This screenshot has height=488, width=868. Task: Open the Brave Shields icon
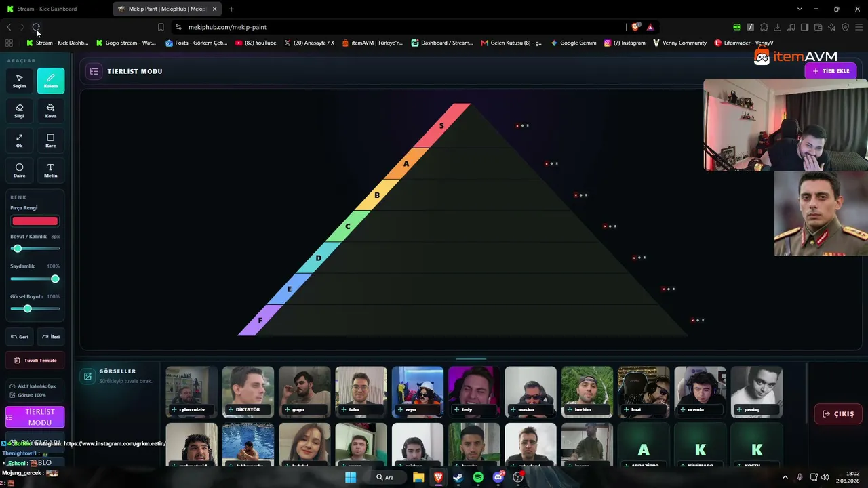(635, 27)
